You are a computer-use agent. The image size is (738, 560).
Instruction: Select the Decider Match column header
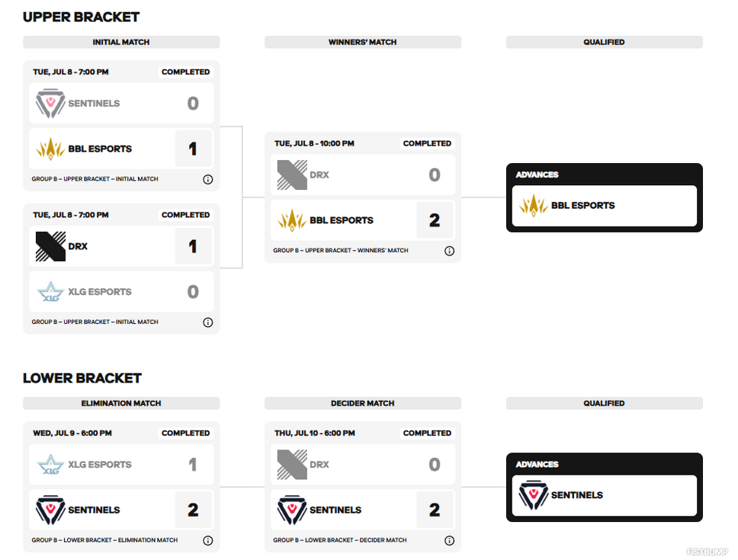(x=363, y=403)
